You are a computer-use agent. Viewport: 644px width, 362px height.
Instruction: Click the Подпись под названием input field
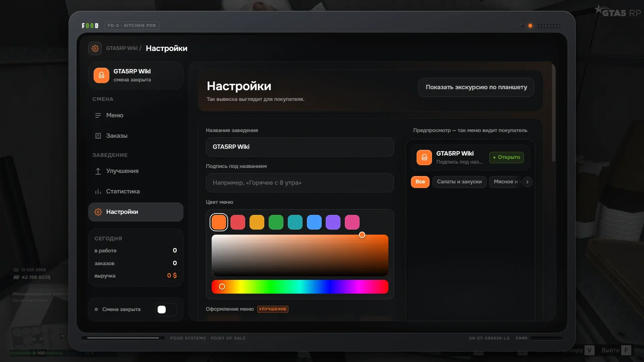point(300,183)
